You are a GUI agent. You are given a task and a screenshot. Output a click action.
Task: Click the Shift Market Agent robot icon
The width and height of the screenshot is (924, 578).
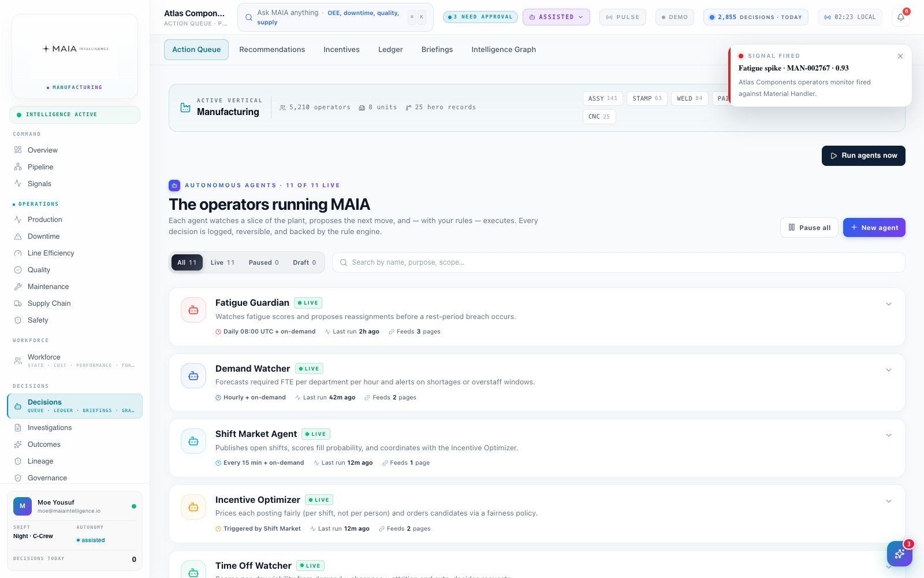tap(193, 441)
